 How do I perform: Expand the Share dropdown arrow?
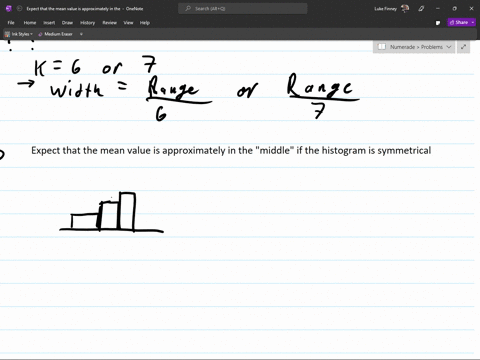(473, 22)
